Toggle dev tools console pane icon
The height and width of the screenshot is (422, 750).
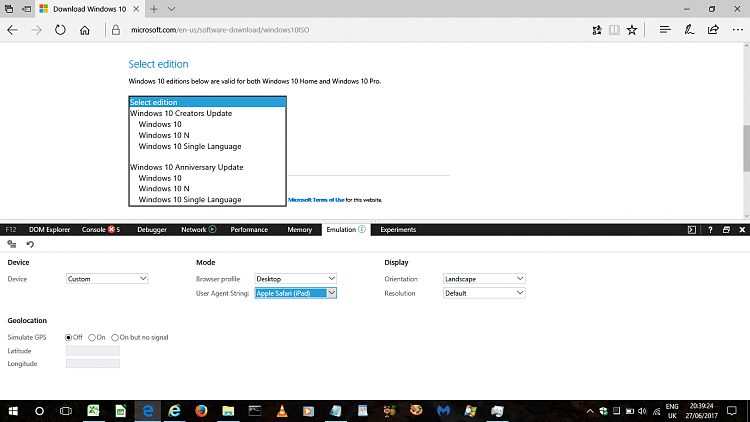[x=692, y=230]
